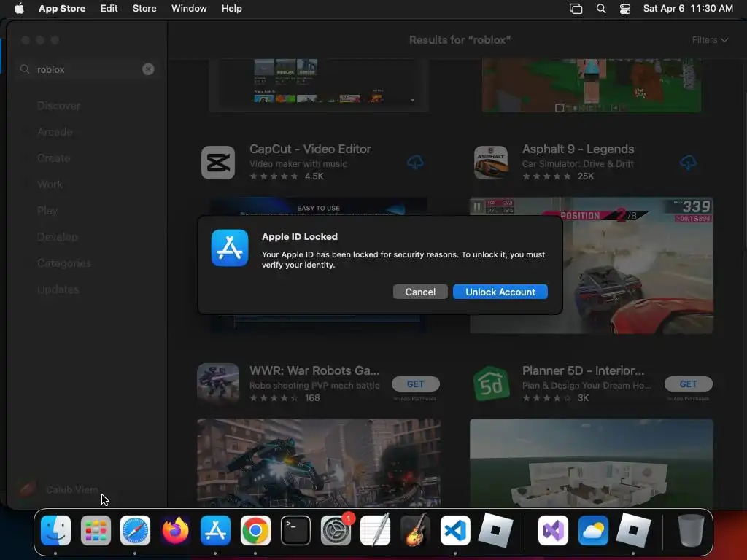The height and width of the screenshot is (560, 747).
Task: Click GET for WWR: War Robots
Action: (x=415, y=384)
